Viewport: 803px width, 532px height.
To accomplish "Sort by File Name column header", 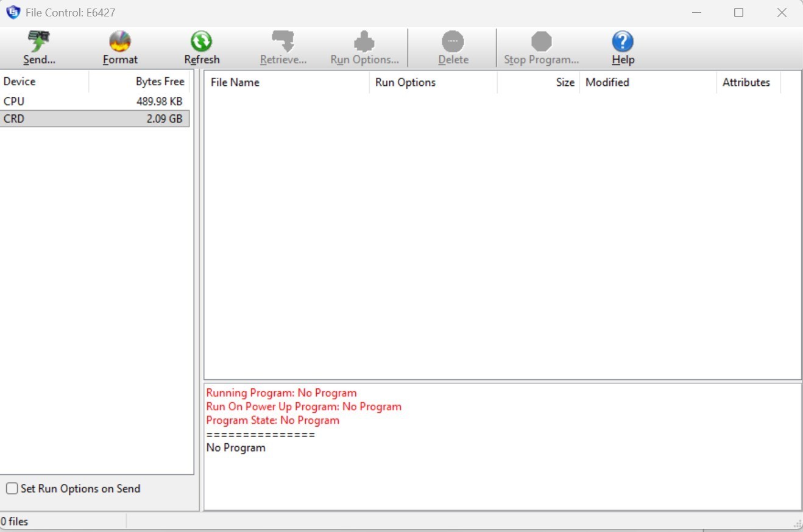I will 286,82.
